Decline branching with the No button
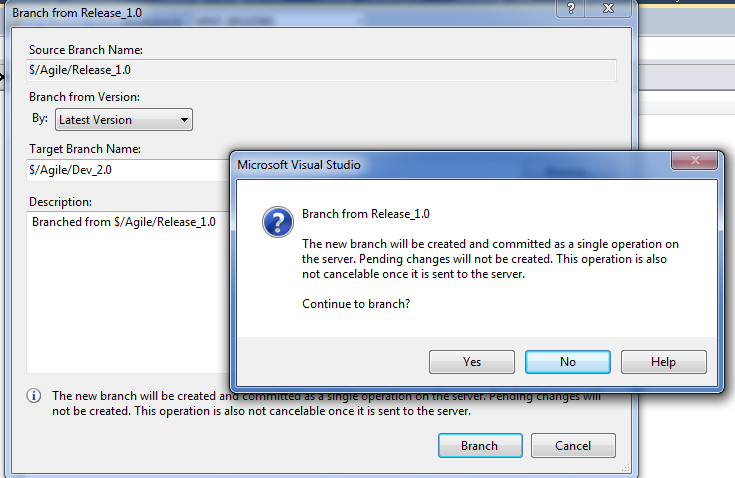 (x=568, y=362)
